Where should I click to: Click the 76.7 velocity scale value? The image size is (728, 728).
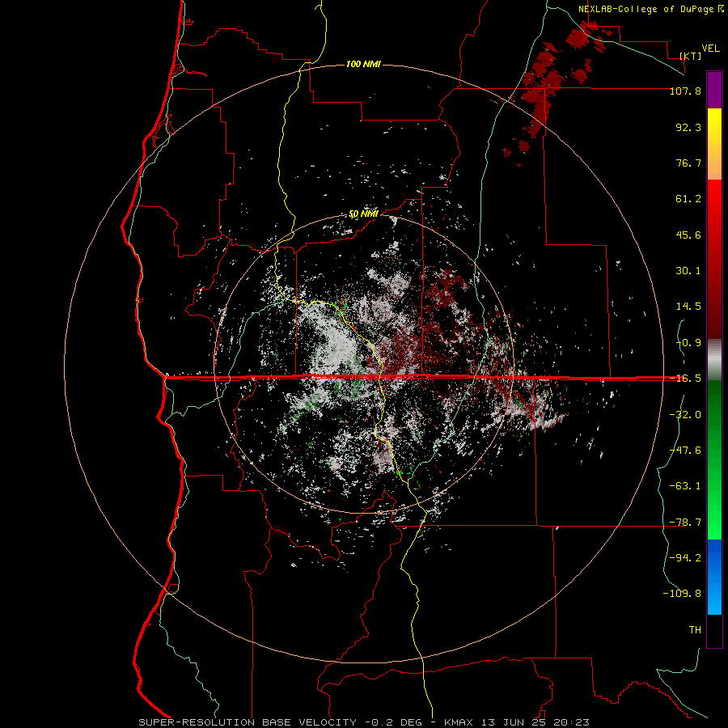pos(688,163)
